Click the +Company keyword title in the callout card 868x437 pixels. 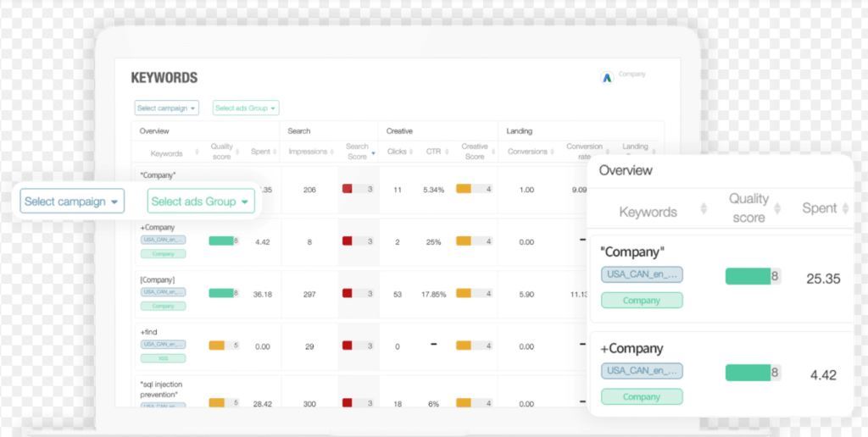click(x=632, y=348)
